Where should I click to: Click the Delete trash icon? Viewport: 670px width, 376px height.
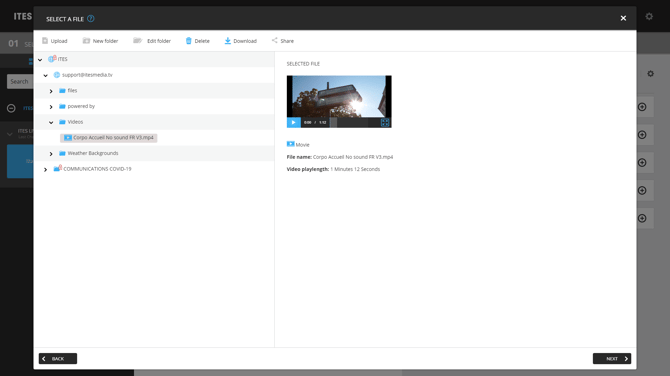188,41
